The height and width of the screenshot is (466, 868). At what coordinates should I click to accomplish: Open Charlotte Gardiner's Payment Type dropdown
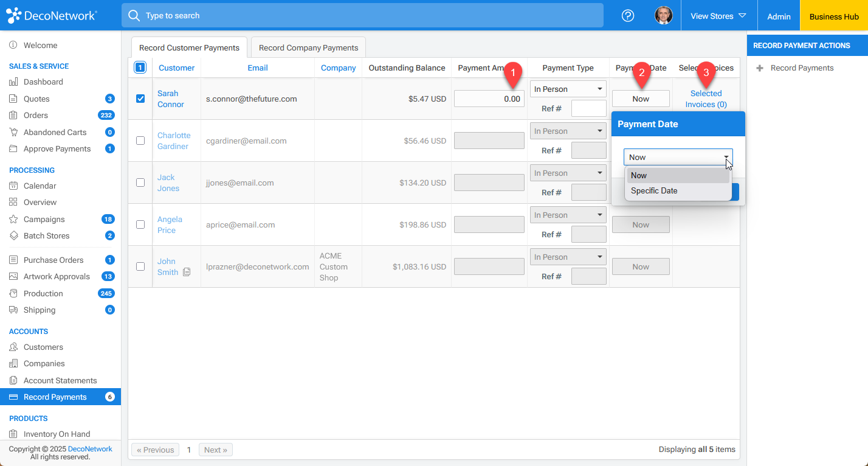[568, 131]
